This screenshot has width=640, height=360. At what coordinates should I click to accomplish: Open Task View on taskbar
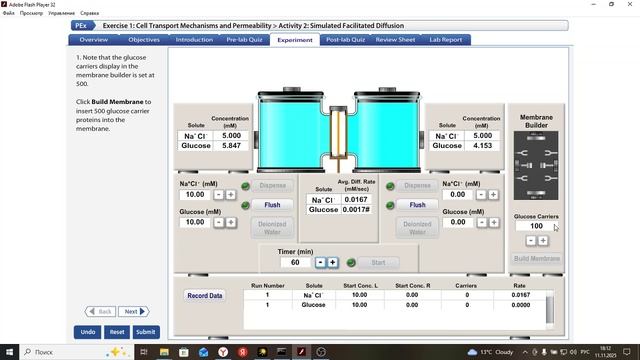tap(144, 352)
